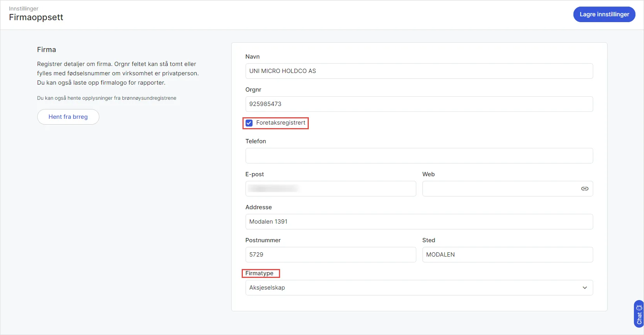This screenshot has width=644, height=335.
Task: Open the Chat widget smiley icon
Action: 639,308
